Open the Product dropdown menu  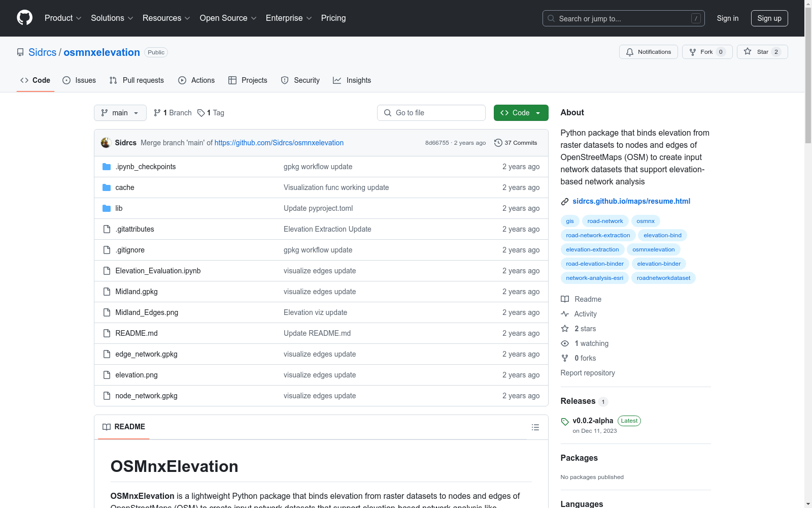[63, 18]
